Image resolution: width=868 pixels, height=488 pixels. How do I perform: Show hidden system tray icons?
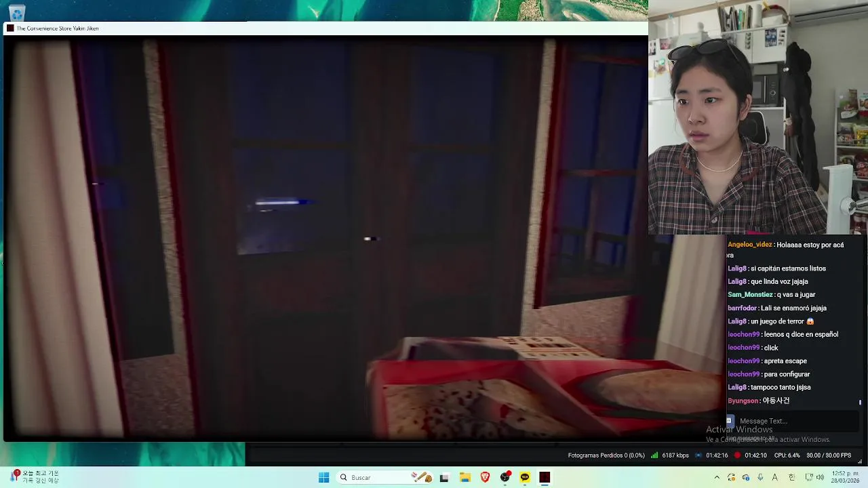tap(717, 477)
